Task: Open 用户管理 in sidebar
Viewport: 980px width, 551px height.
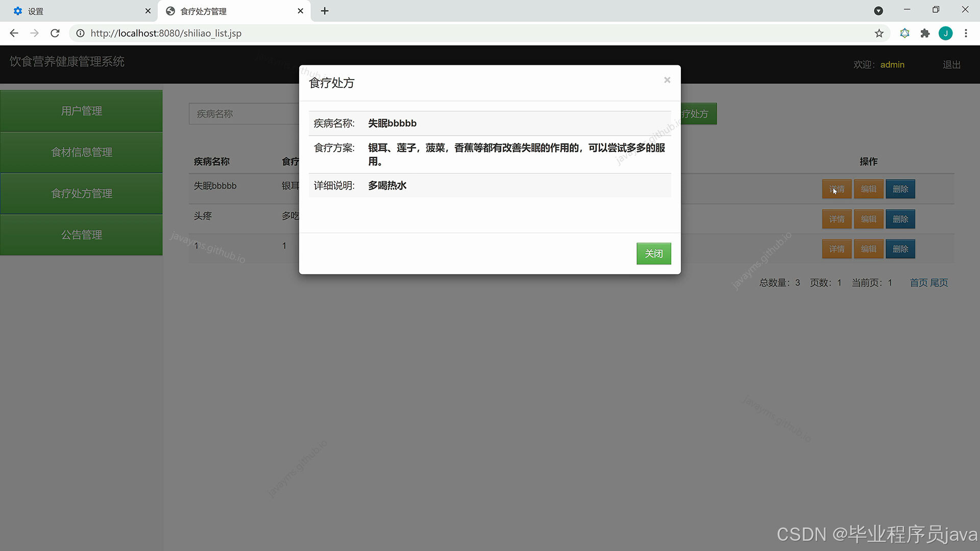Action: point(81,111)
